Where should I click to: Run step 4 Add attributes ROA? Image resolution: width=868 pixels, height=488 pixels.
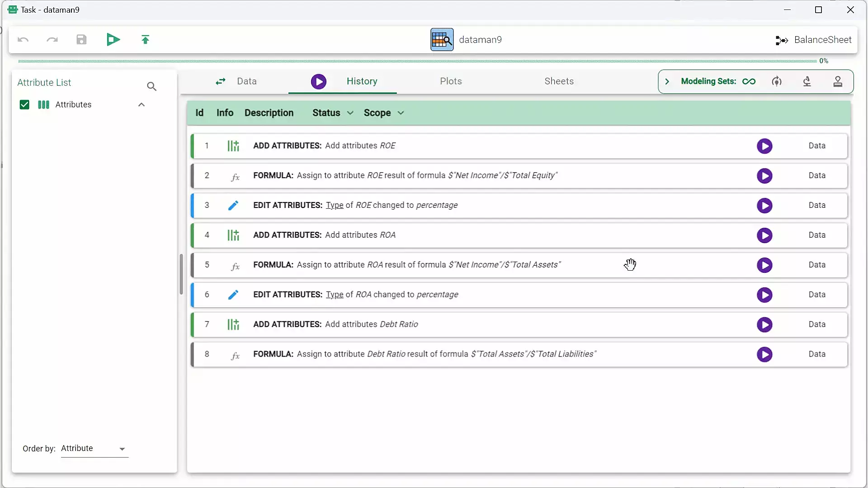[764, 235]
